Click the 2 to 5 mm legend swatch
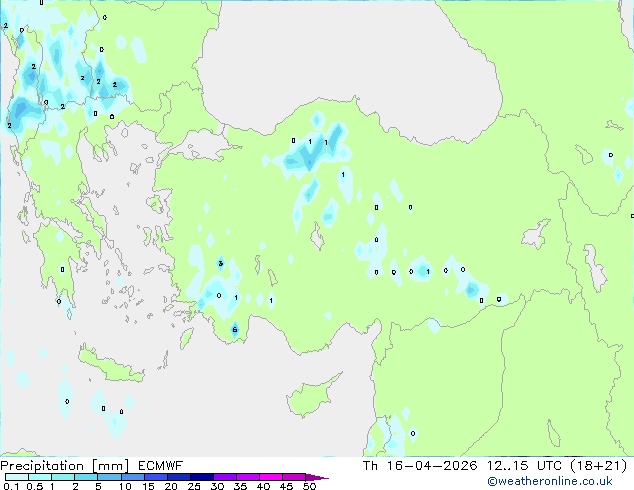 click(x=86, y=477)
